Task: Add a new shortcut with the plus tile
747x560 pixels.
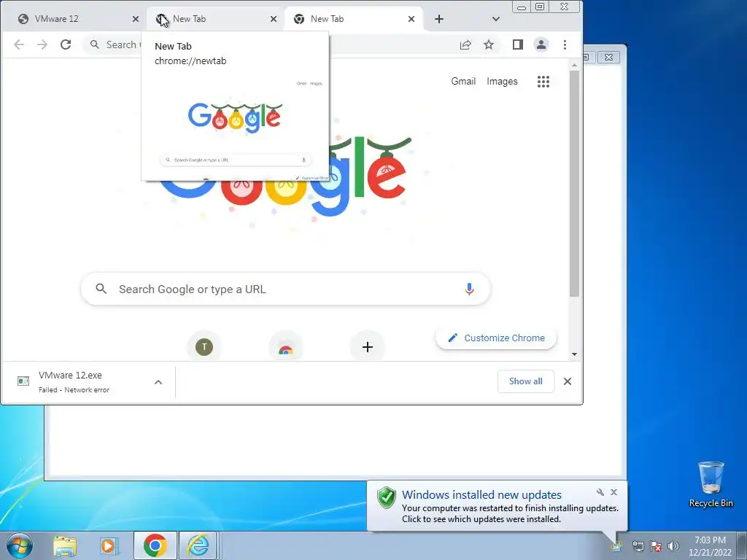Action: 368,347
